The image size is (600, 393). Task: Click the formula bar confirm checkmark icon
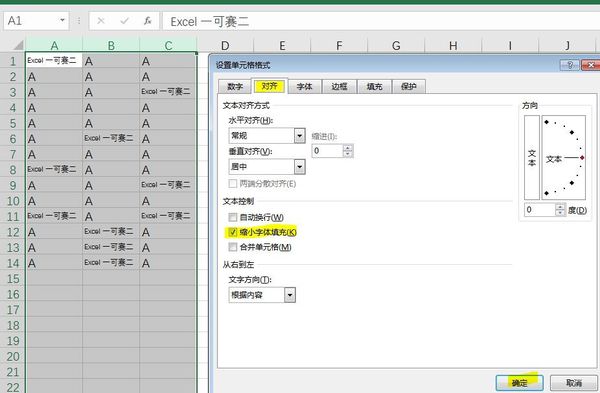click(124, 21)
